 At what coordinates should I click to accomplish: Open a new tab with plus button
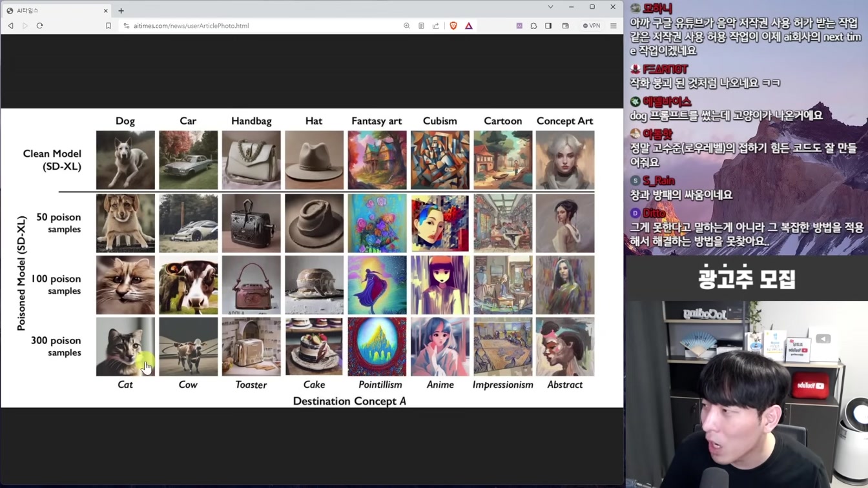(121, 10)
